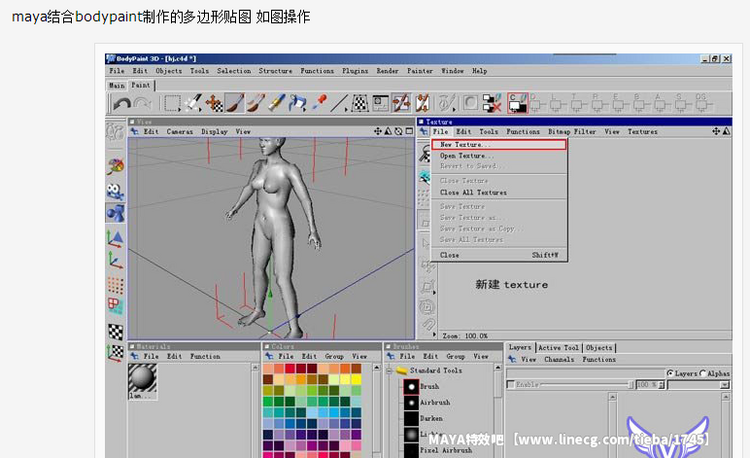
Task: Select the rectangle selection tool
Action: pyautogui.click(x=172, y=103)
